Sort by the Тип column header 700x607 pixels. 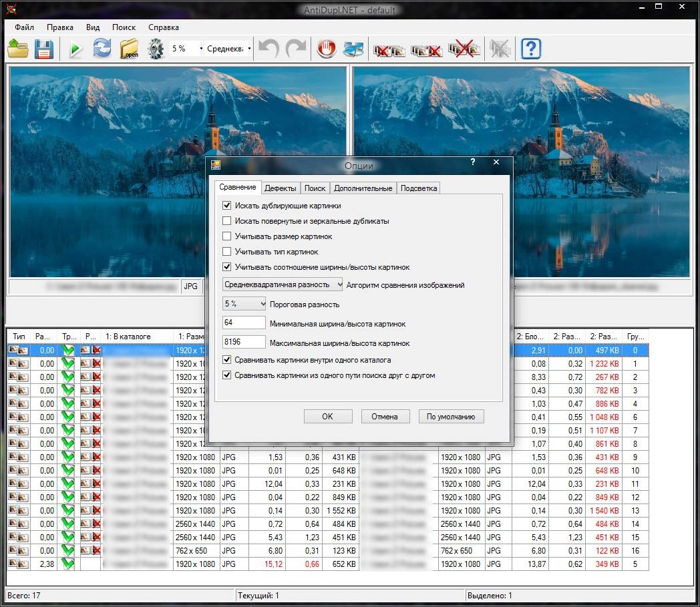[19, 336]
